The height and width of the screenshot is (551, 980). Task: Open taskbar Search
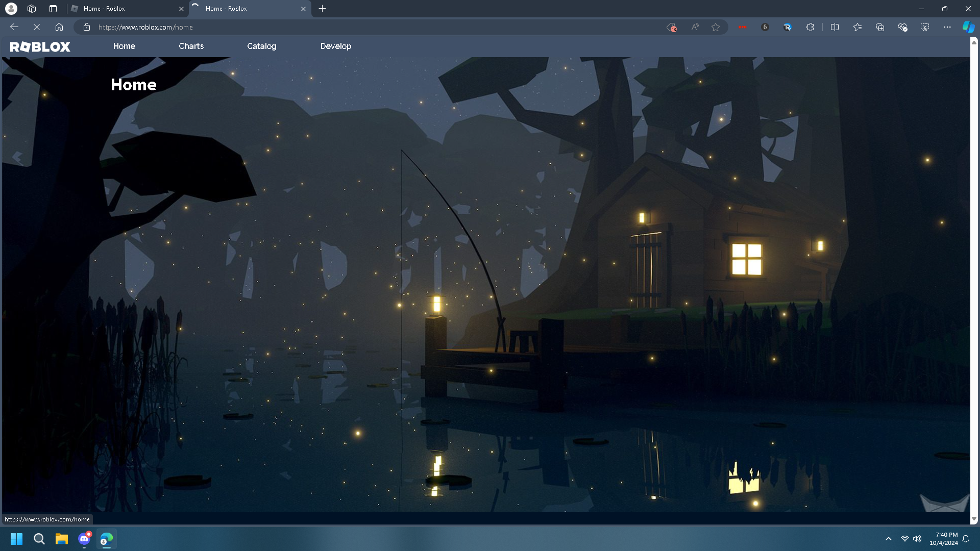(39, 539)
